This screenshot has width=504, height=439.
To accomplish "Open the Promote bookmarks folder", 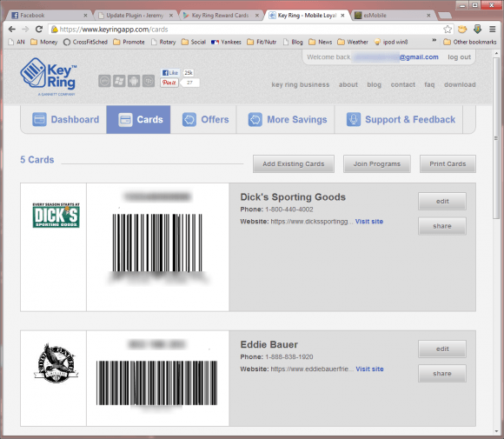I will (x=129, y=42).
